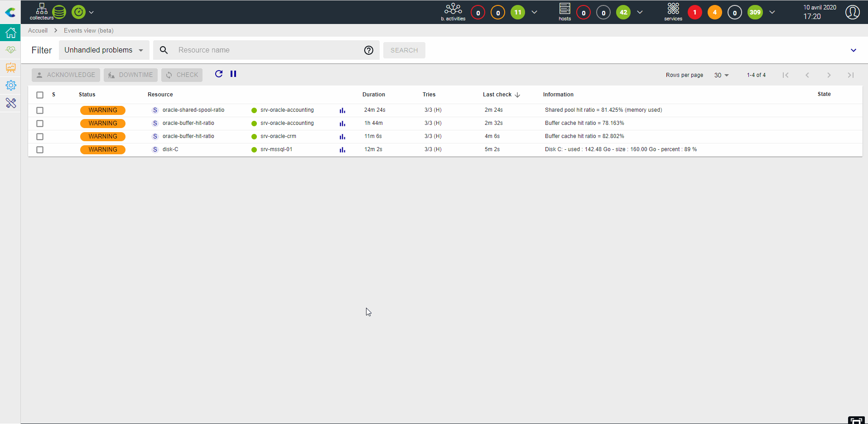Select checkbox for oracle-buffer-hit-ratio on srv-oracle-accounting
This screenshot has height=424, width=868.
(x=40, y=124)
